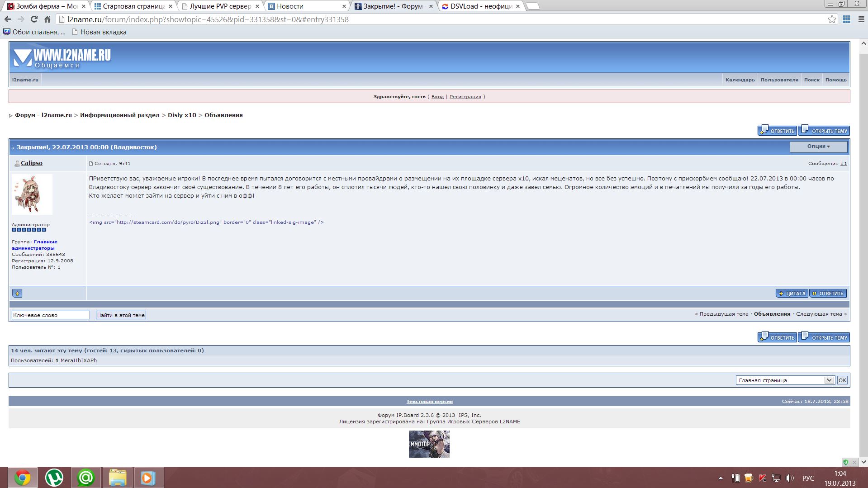868x488 pixels.
Task: Go to Форум - l2name.ru breadcrumb
Action: point(43,115)
